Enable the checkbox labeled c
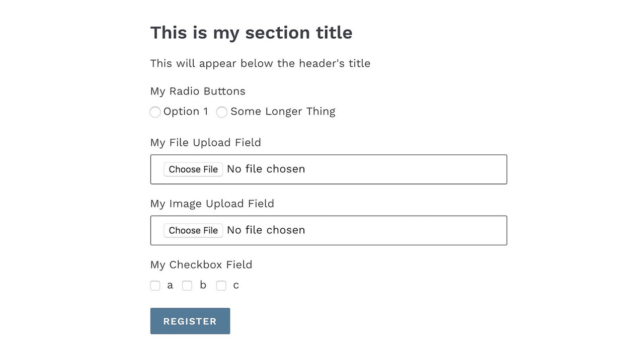 point(221,285)
